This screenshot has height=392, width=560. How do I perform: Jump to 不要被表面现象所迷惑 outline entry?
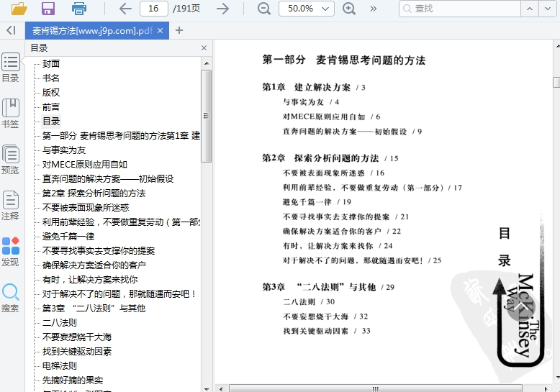click(86, 207)
